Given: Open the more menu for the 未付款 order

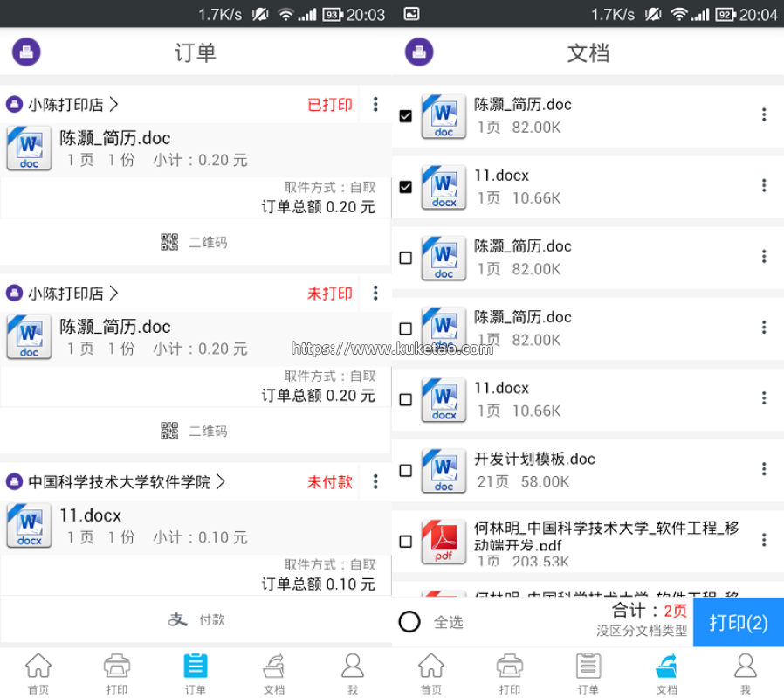Looking at the screenshot, I should (x=375, y=481).
